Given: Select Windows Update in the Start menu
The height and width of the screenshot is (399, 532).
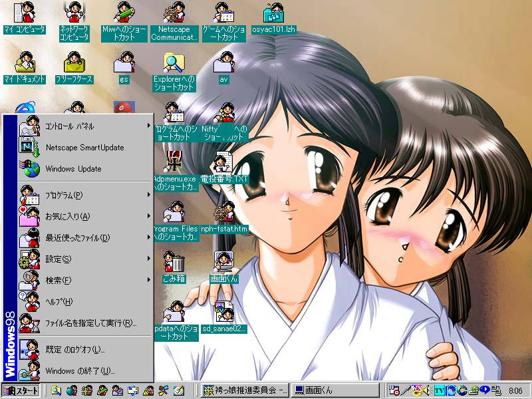Looking at the screenshot, I should (x=73, y=169).
